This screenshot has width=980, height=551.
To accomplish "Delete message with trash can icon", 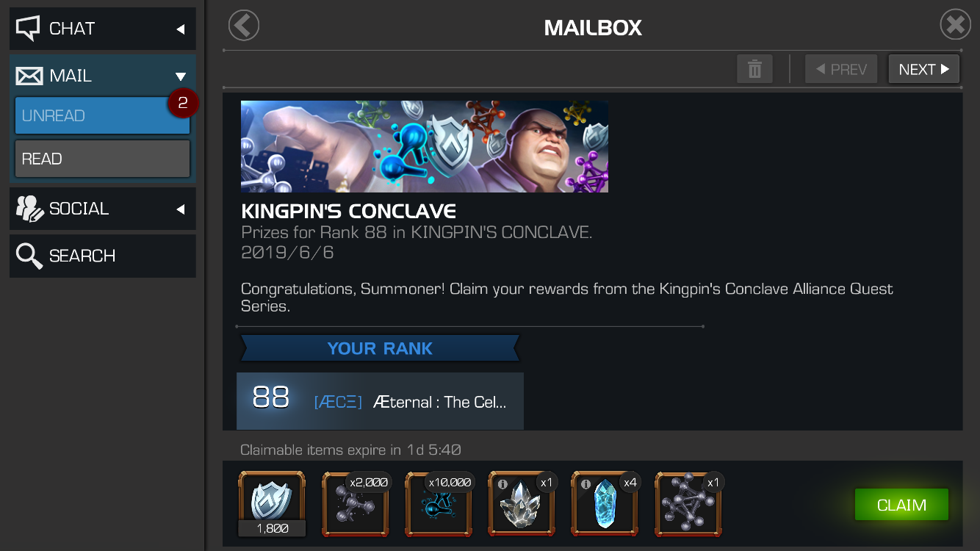I will (x=754, y=69).
